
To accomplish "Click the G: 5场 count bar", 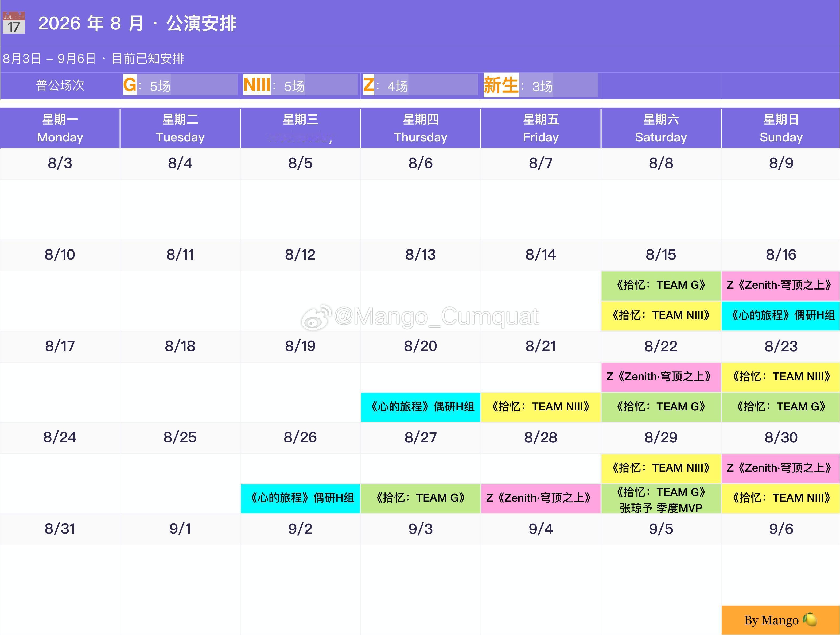I will point(180,85).
